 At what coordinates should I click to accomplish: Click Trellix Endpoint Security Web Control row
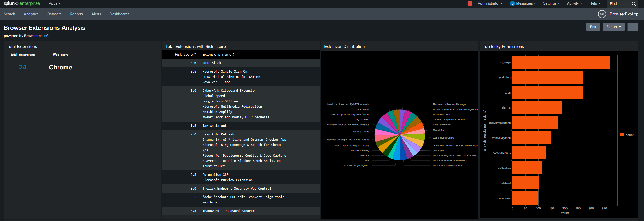click(x=241, y=189)
